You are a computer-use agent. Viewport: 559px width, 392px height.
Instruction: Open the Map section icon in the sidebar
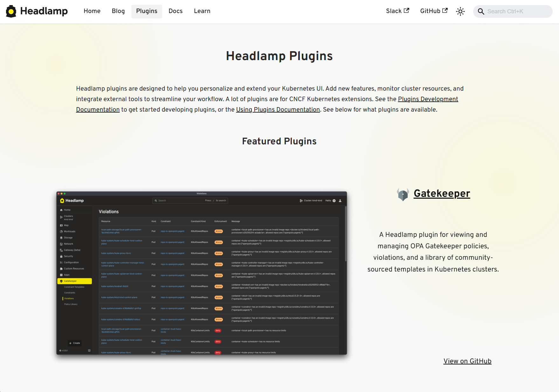[62, 225]
